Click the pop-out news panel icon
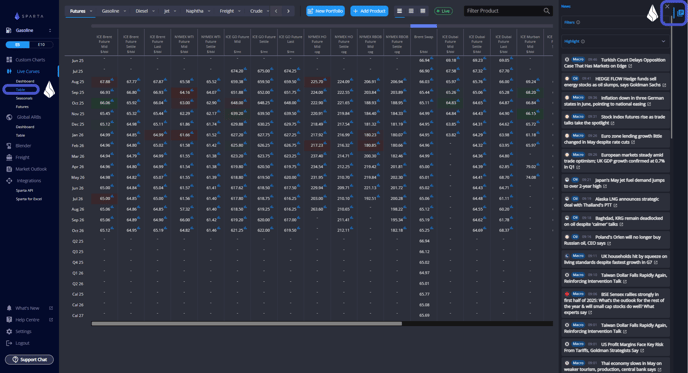This screenshot has height=373, width=688. (x=681, y=13)
